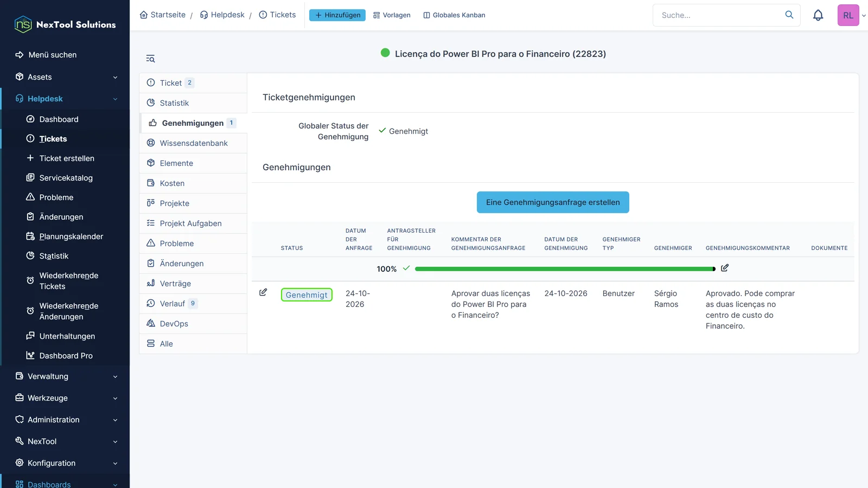Expand the NexTool menu
Viewport: 868px width, 488px height.
tap(65, 441)
